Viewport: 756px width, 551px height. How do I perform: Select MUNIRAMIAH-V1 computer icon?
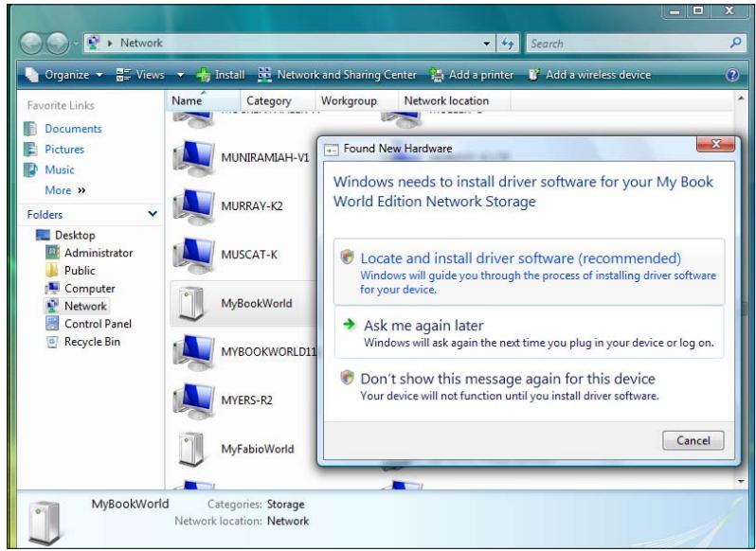(193, 158)
